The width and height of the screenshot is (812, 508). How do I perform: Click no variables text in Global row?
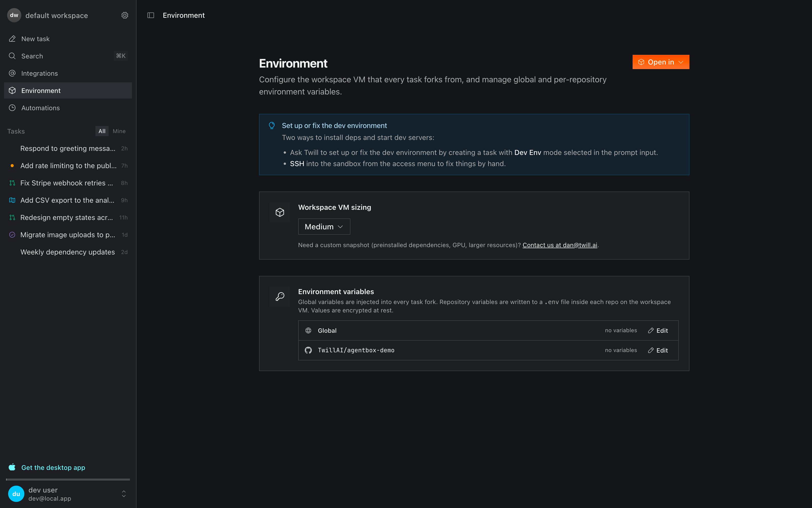pos(621,331)
